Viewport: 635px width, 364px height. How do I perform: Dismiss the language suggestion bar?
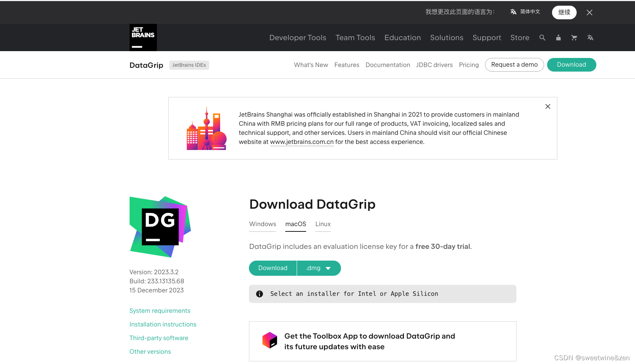tap(590, 12)
